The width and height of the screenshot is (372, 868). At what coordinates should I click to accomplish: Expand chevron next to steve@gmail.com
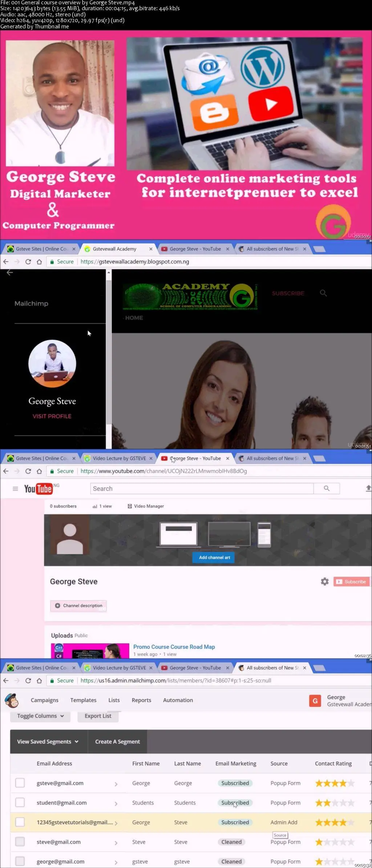(x=116, y=843)
